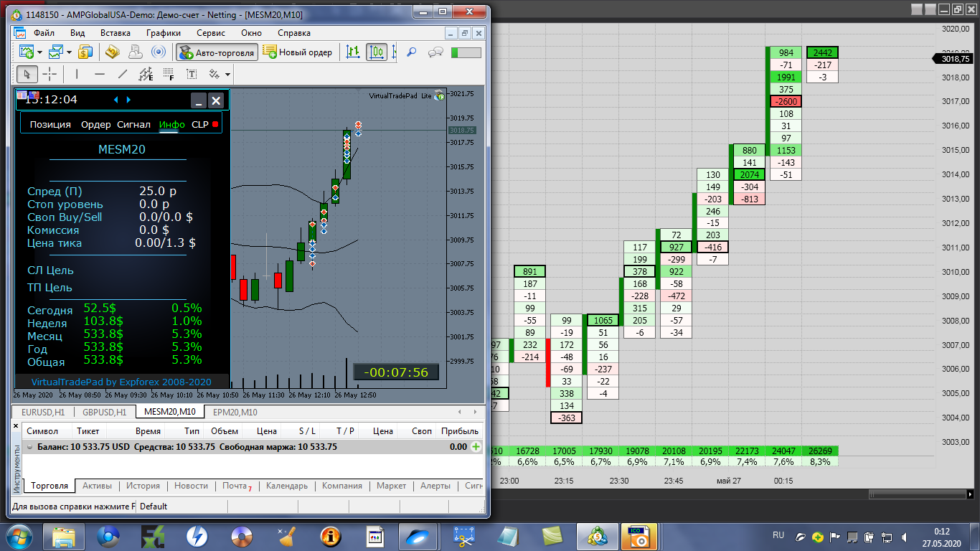Screen dimensions: 980x551
Task: Open the Вставка menu
Action: point(116,33)
